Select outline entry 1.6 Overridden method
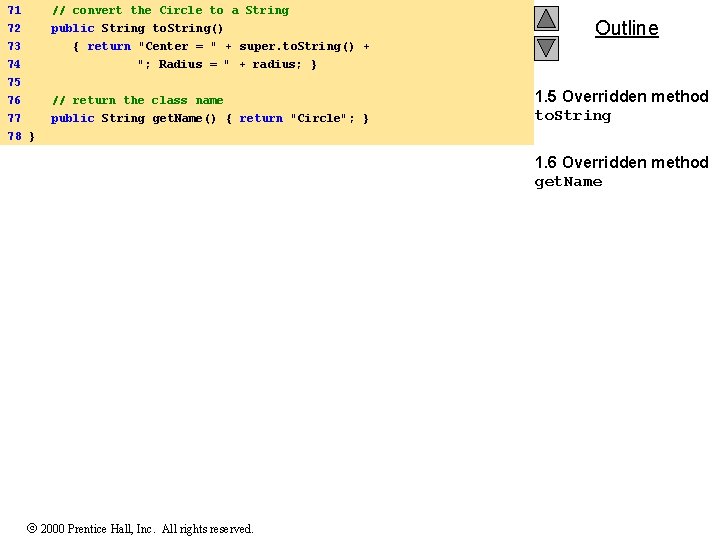The width and height of the screenshot is (720, 540). [x=622, y=162]
